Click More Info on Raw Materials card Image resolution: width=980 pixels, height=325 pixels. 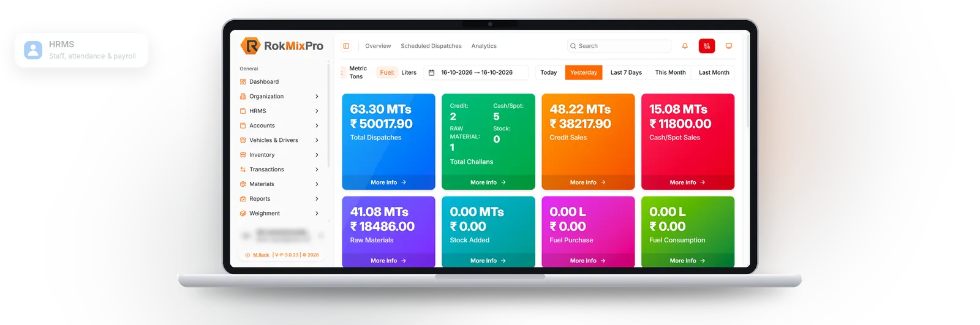(x=388, y=261)
